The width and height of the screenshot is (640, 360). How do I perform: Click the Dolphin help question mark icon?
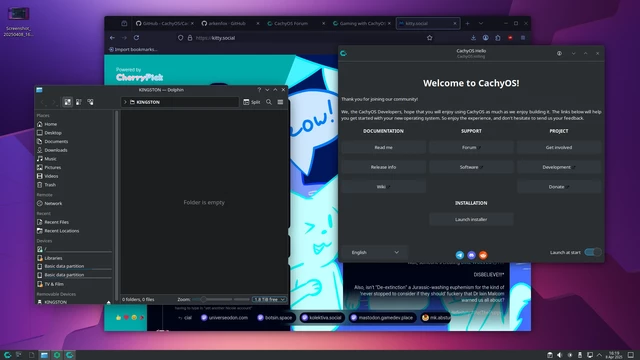[x=259, y=90]
